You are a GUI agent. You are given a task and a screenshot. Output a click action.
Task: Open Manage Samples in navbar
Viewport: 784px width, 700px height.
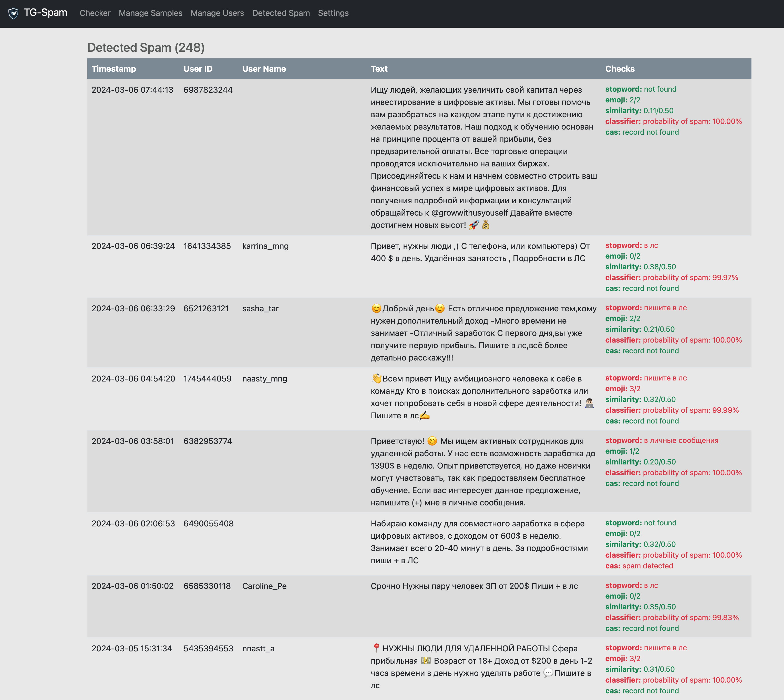150,13
